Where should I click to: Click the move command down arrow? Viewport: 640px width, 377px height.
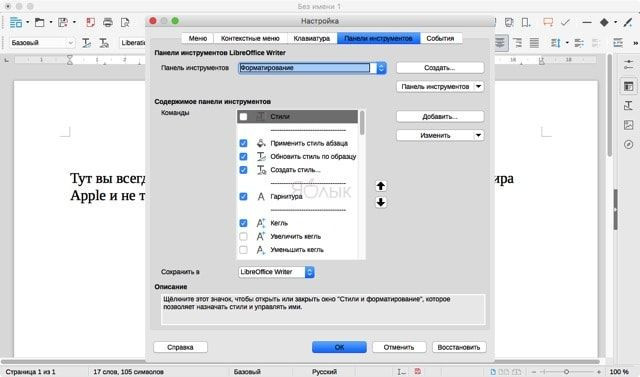380,202
